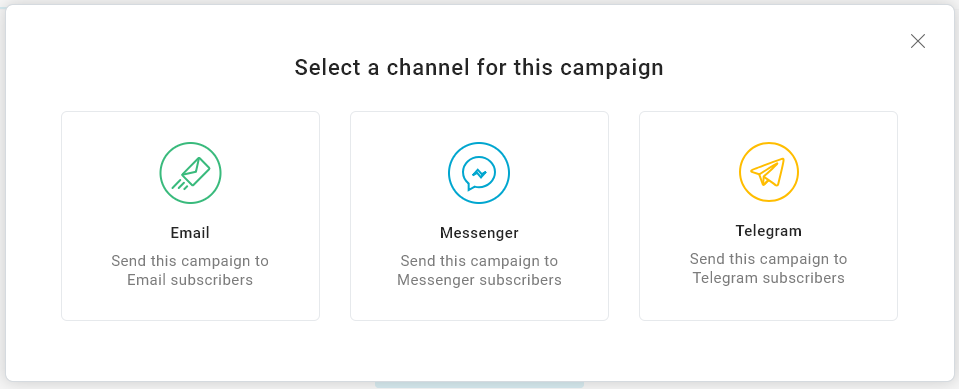The height and width of the screenshot is (389, 959).
Task: Click "Send this campaign to" under Telegram
Action: point(768,259)
